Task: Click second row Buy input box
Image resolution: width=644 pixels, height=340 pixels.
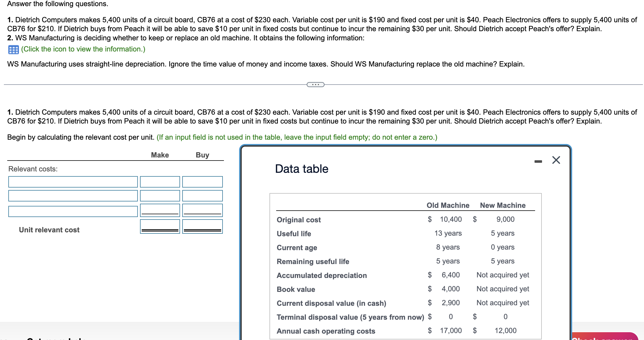Action: coord(202,196)
